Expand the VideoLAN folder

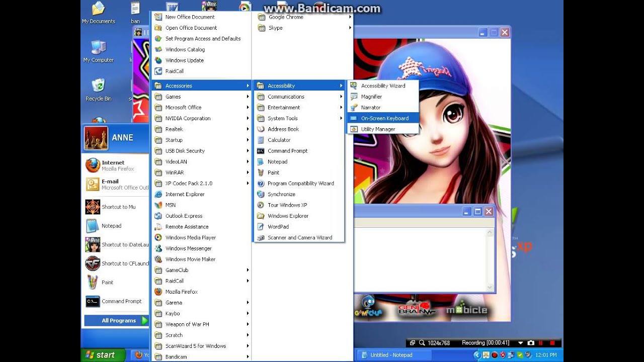tap(201, 162)
